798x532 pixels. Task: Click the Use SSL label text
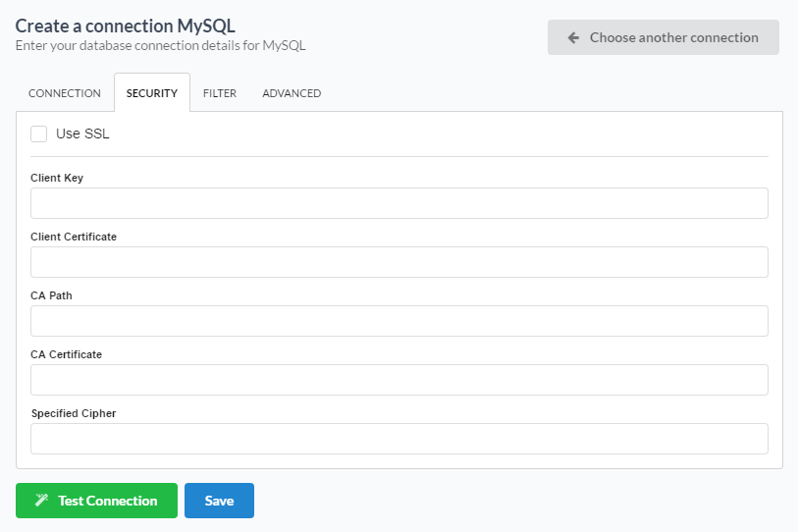point(82,133)
